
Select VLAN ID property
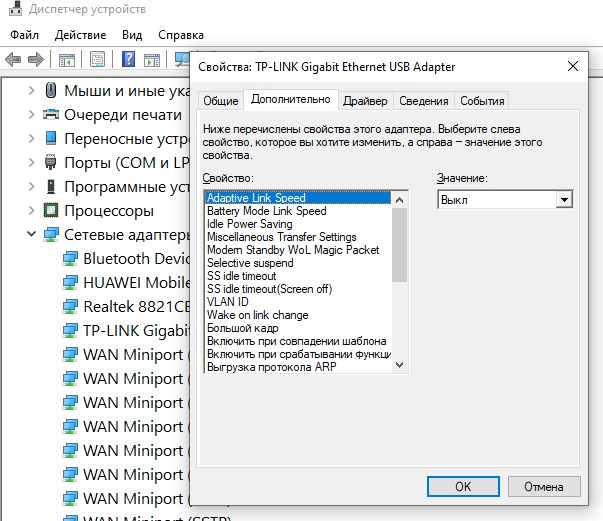[298, 302]
